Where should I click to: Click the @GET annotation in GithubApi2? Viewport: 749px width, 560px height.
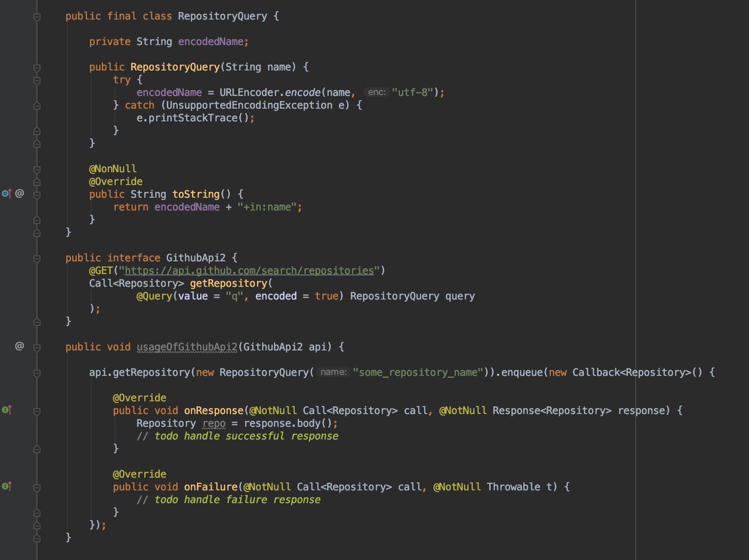click(101, 270)
